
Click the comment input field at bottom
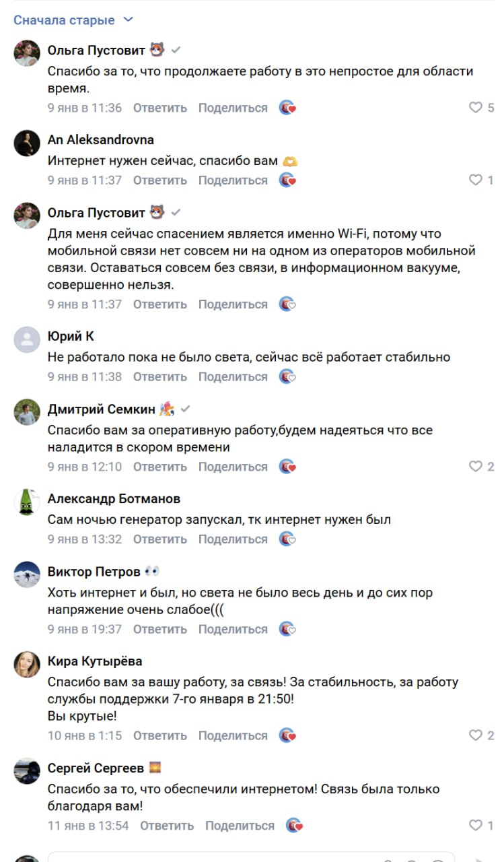pyautogui.click(x=249, y=857)
